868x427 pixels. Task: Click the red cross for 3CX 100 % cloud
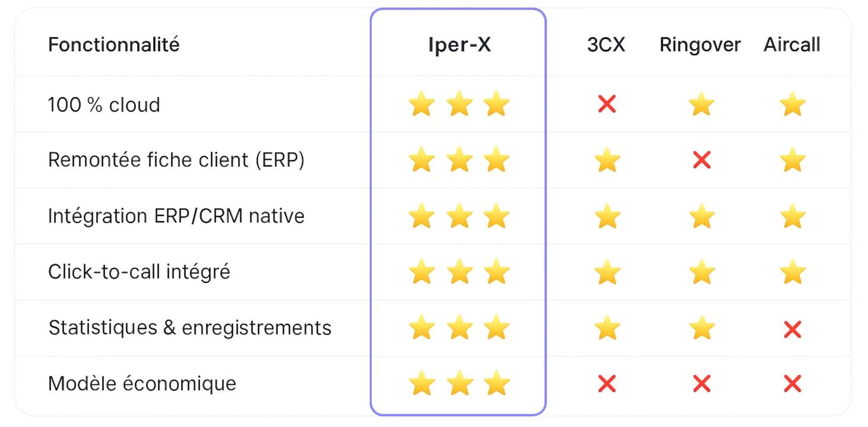607,104
